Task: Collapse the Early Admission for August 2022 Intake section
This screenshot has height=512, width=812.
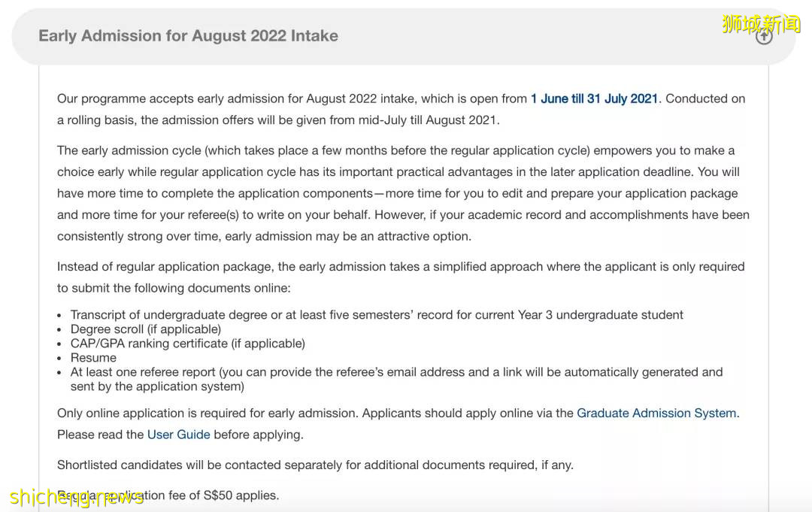Action: [x=188, y=36]
